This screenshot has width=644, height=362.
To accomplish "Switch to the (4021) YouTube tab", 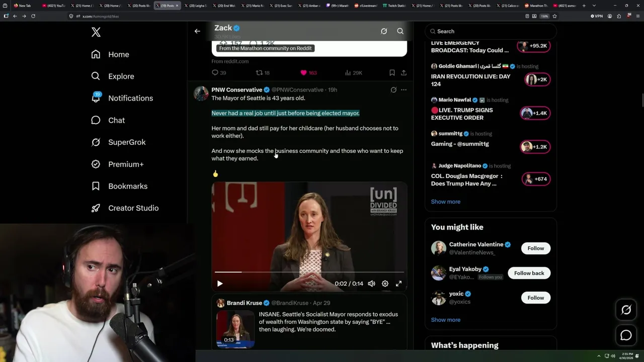I will tap(53, 6).
